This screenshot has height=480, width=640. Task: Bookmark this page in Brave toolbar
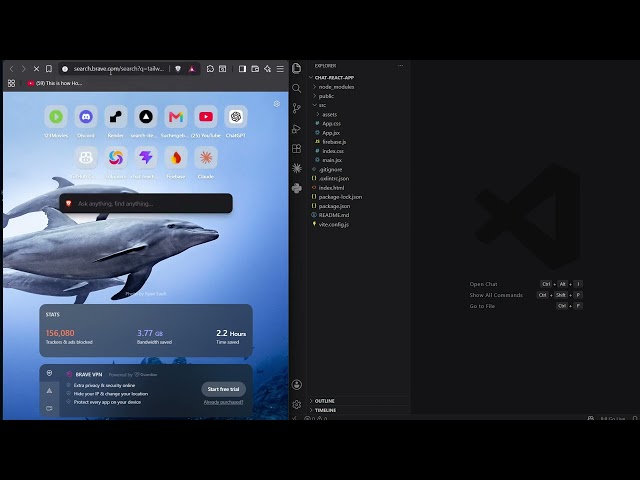click(49, 69)
